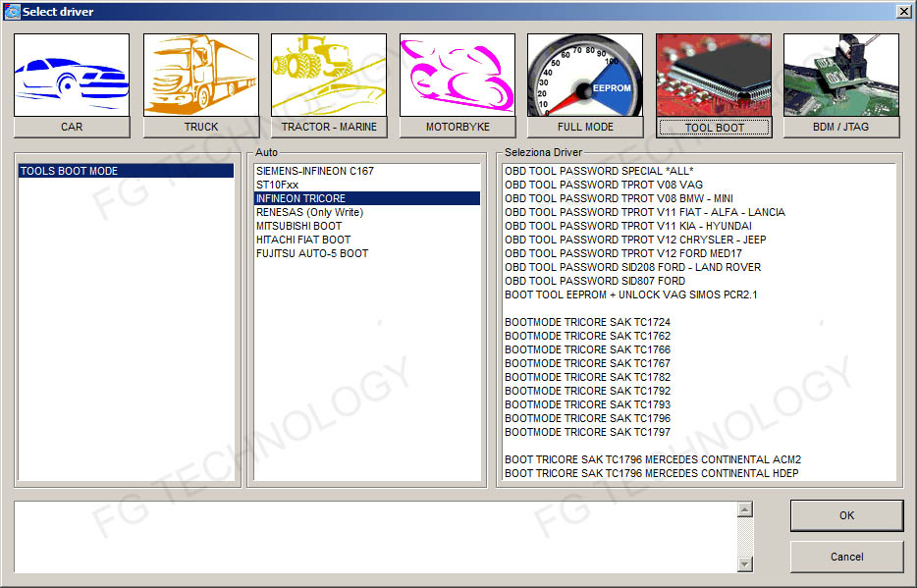The height and width of the screenshot is (588, 917).
Task: Click the blue car category image
Action: (72, 75)
